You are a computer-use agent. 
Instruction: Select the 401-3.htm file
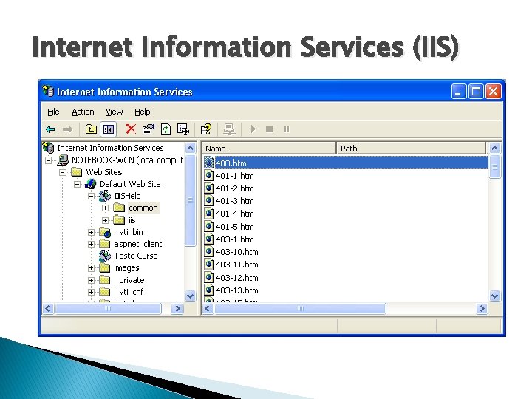235,201
